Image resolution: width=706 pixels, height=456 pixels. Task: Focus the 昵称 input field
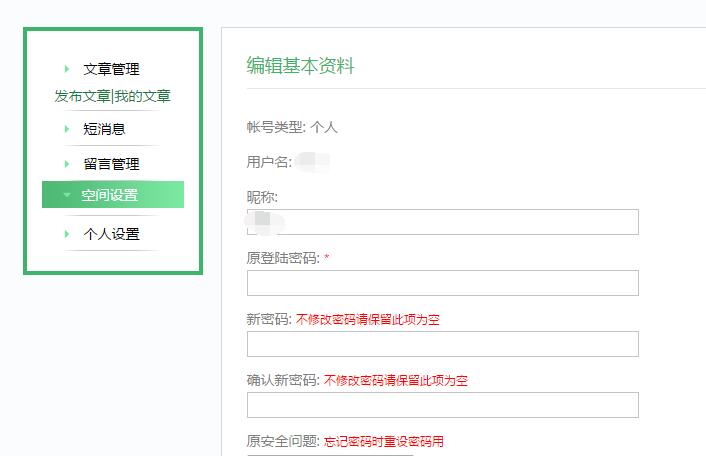[x=442, y=222]
